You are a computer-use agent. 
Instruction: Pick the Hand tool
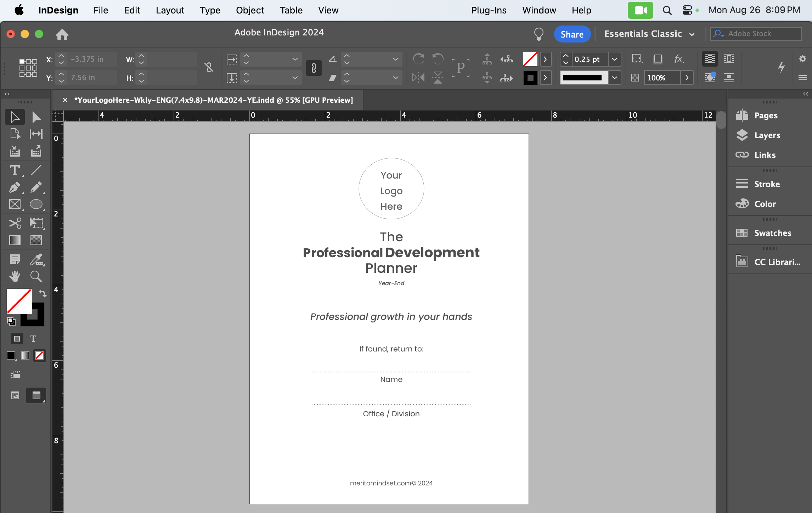click(15, 276)
